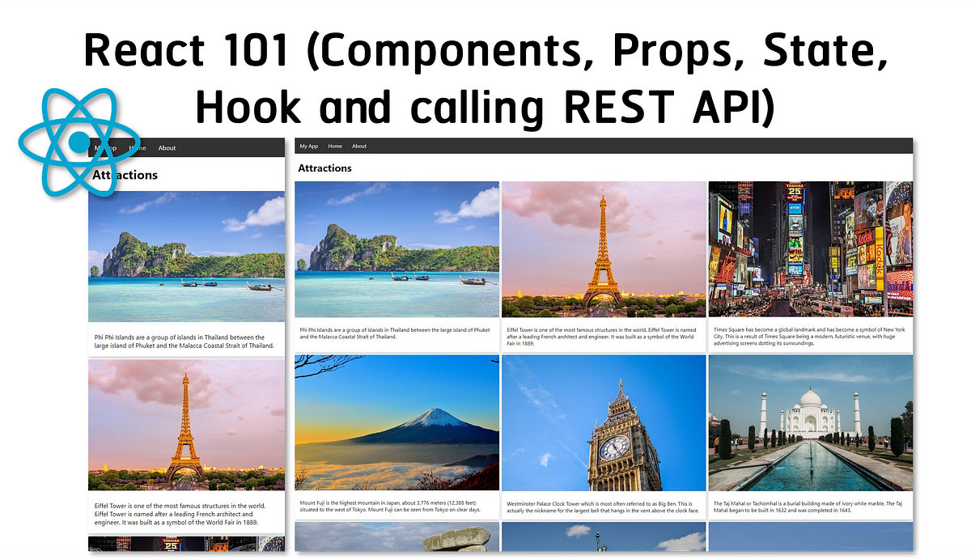Select the My App brand in desktop navbar
The height and width of the screenshot is (560, 971).
pyautogui.click(x=308, y=146)
